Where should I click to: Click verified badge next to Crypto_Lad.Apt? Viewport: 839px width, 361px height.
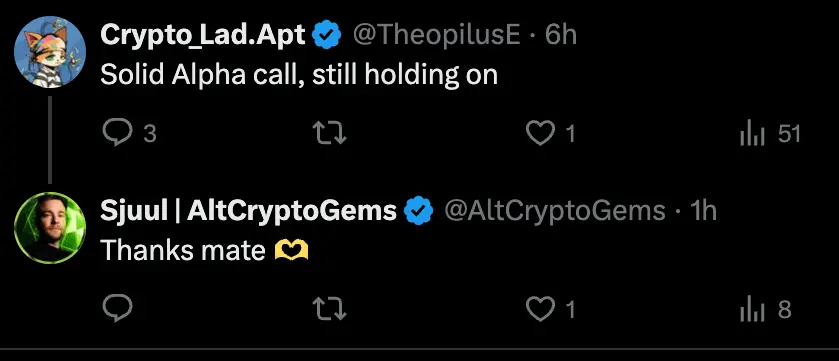tap(327, 36)
